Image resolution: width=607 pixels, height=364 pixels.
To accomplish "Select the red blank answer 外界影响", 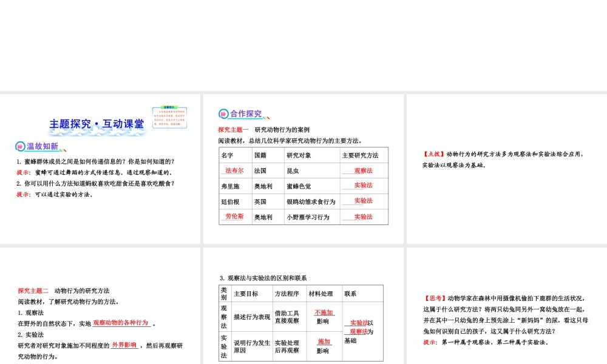I will click(124, 345).
